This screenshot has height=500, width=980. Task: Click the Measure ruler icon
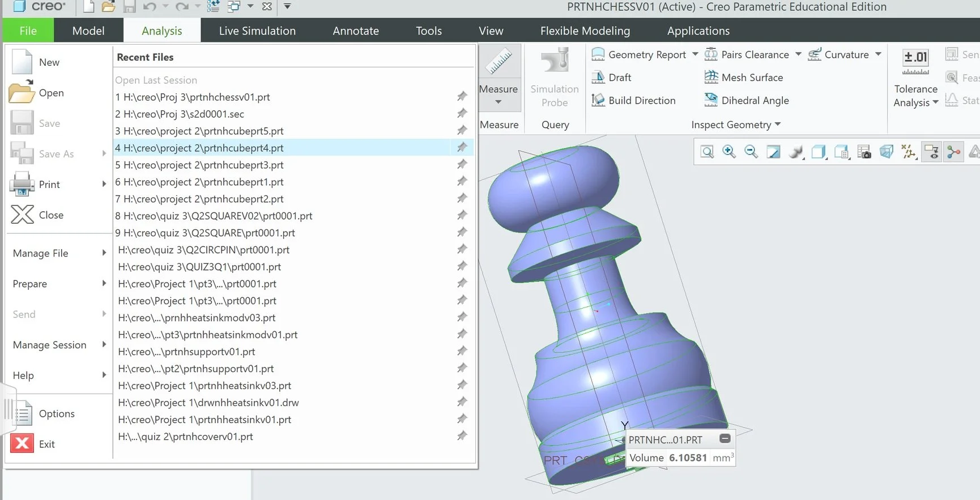(x=499, y=61)
